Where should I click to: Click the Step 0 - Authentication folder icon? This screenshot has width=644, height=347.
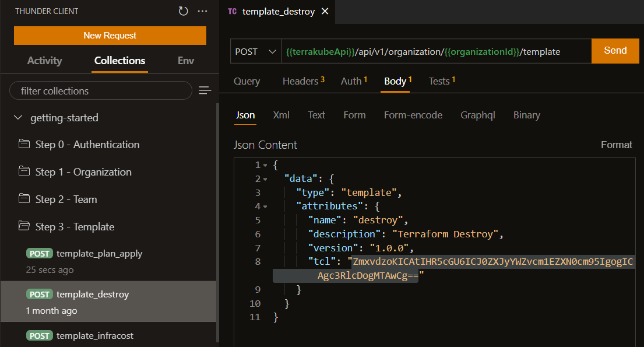pyautogui.click(x=24, y=144)
